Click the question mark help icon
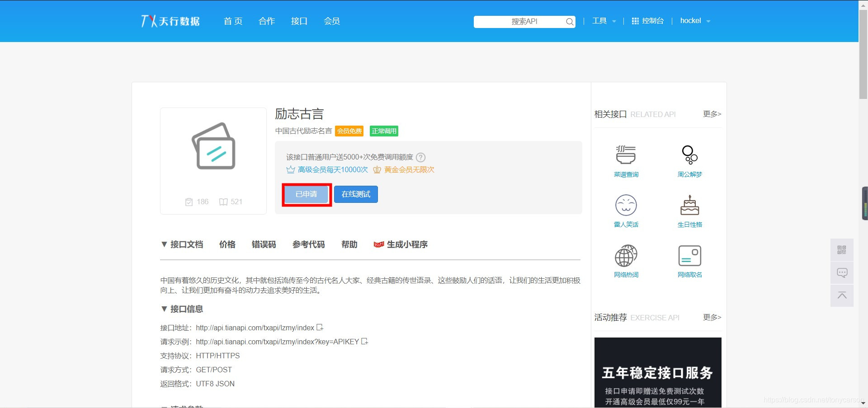The image size is (868, 408). pyautogui.click(x=420, y=157)
